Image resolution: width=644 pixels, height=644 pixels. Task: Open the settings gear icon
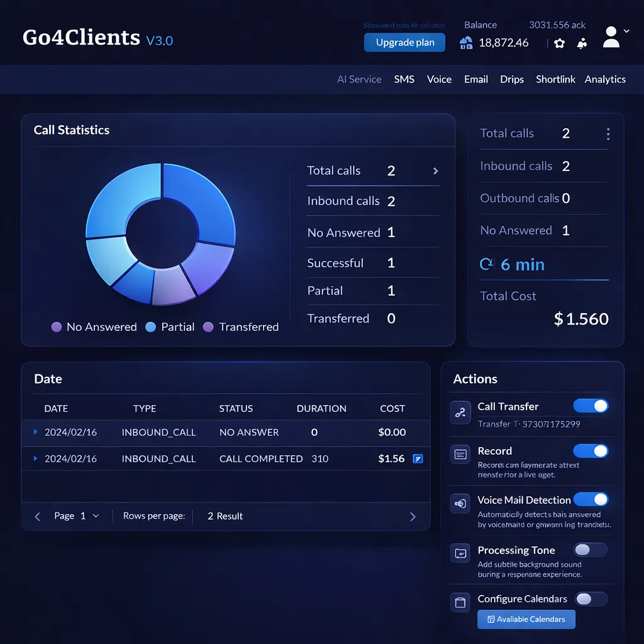559,43
